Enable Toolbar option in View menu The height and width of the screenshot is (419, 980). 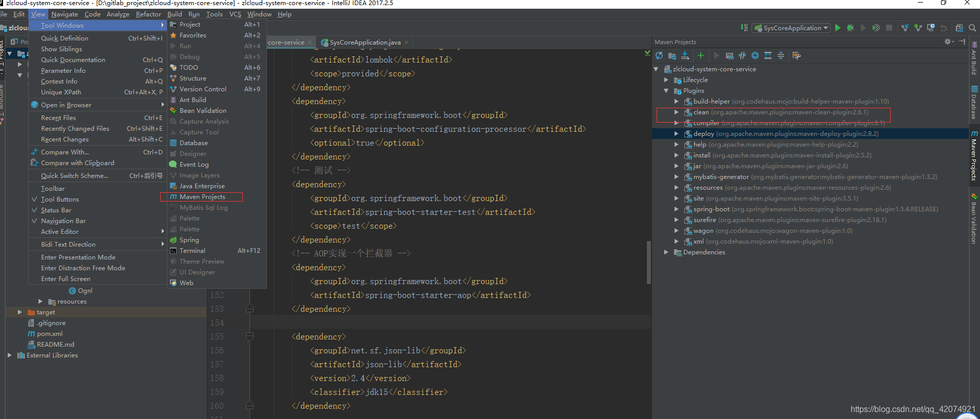point(53,188)
